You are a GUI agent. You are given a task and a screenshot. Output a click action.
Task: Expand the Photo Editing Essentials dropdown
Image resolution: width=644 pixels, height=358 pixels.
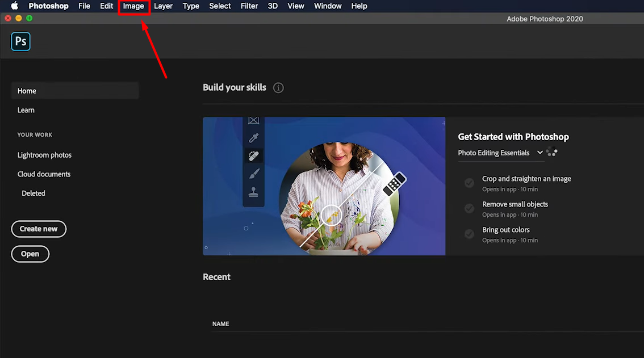pyautogui.click(x=540, y=152)
